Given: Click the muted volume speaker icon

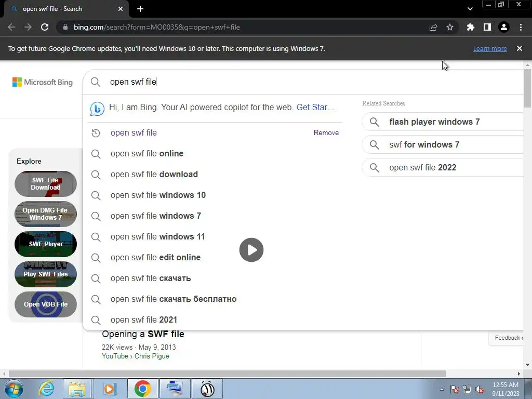Looking at the screenshot, I should click(480, 390).
